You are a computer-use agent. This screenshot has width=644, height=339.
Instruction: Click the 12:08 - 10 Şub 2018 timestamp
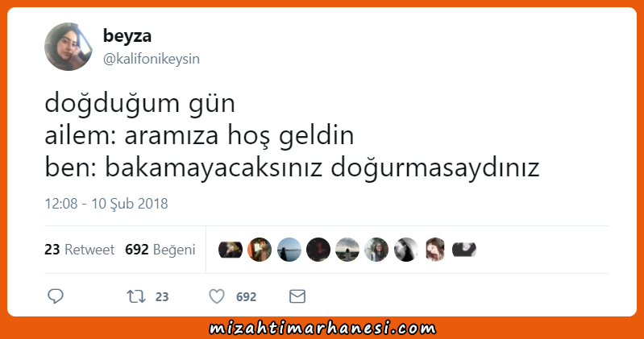pos(106,204)
